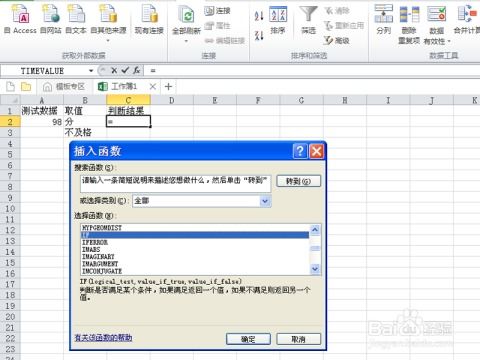Cancel formula entry with X button
This screenshot has width=480, height=360.
114,70
